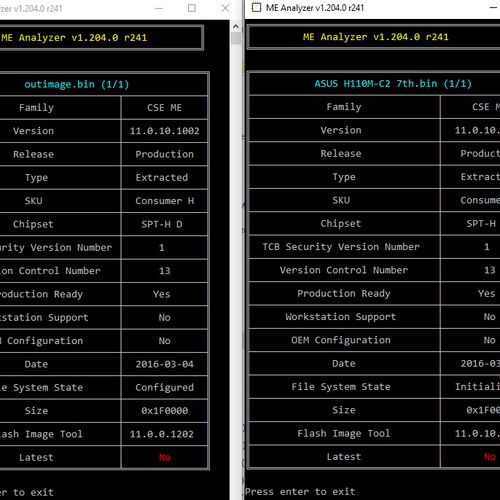
Task: Click 'Press enter to exit' in right window
Action: click(300, 492)
